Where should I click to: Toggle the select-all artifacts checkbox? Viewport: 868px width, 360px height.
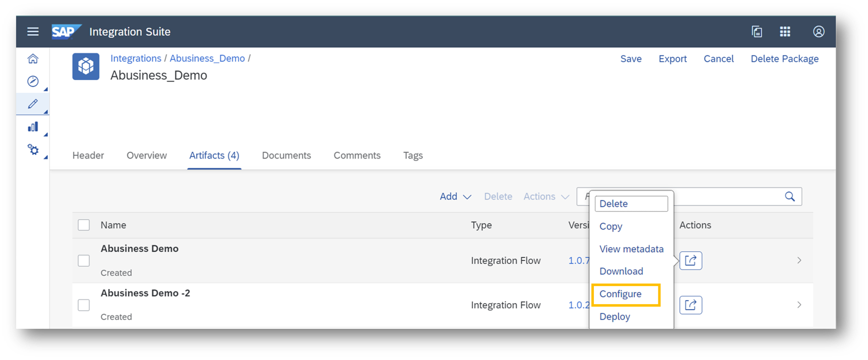tap(84, 225)
